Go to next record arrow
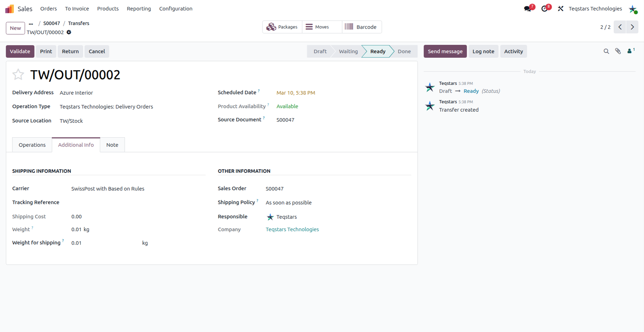644x332 pixels. click(632, 27)
